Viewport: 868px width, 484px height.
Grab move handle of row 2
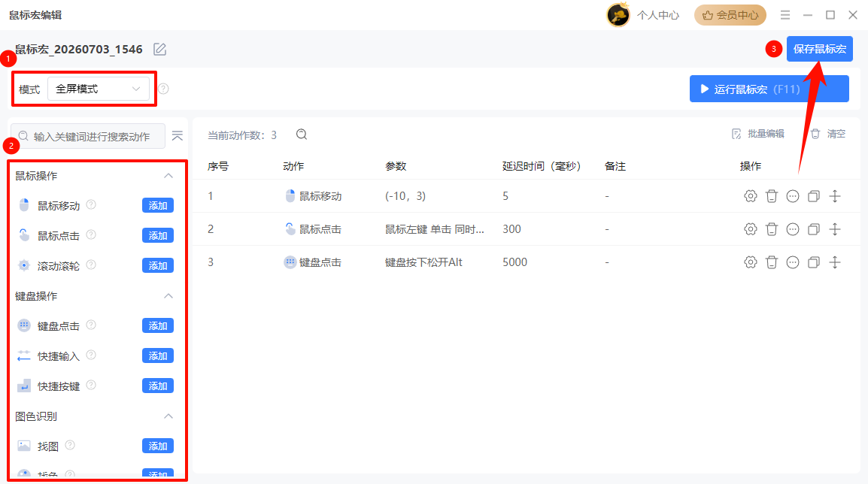click(x=835, y=229)
